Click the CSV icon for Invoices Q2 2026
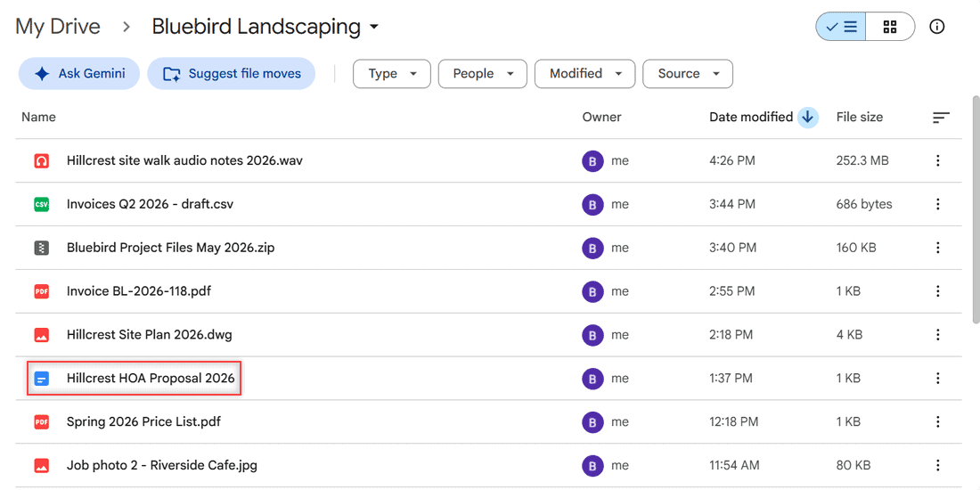Viewport: 980px width, 490px height. (x=41, y=204)
